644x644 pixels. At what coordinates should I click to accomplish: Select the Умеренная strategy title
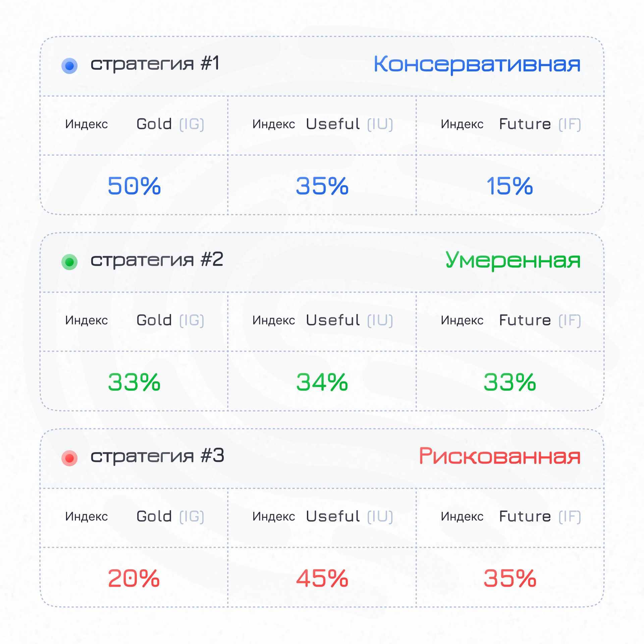pos(513,261)
